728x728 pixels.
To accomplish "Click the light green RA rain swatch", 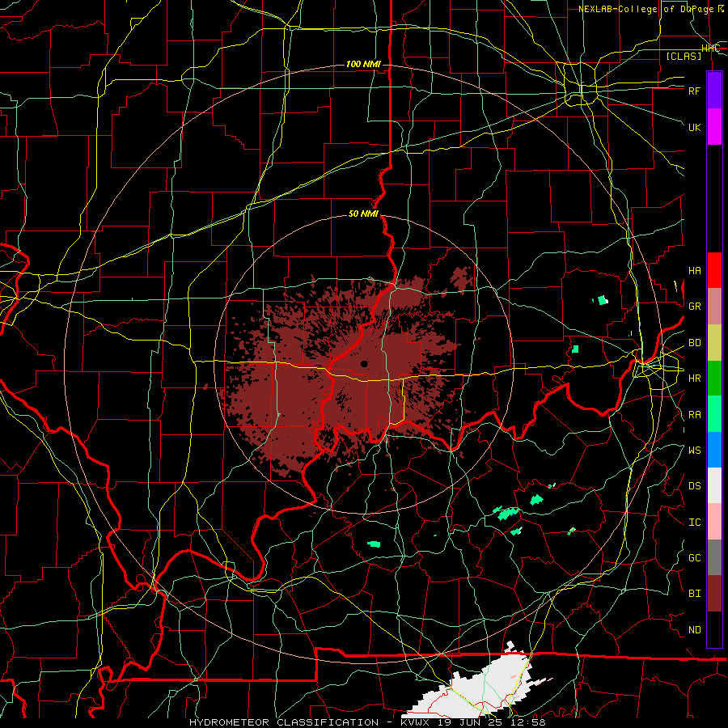I will [714, 414].
